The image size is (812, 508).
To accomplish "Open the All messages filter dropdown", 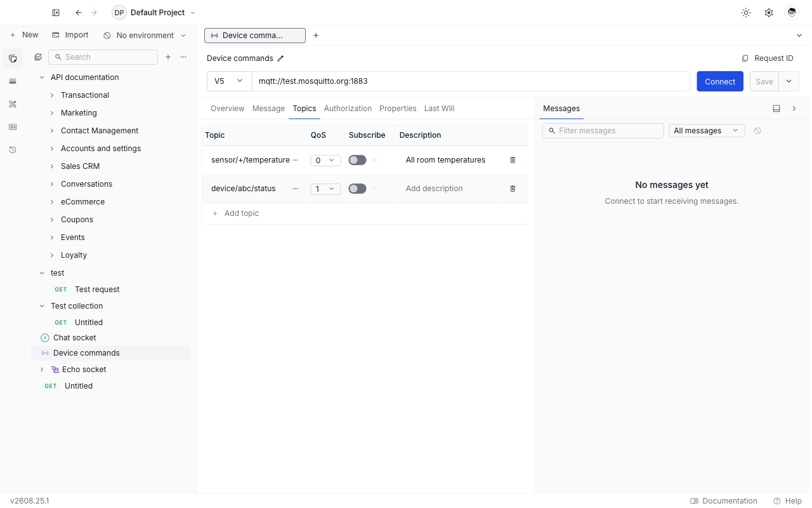I will (707, 131).
